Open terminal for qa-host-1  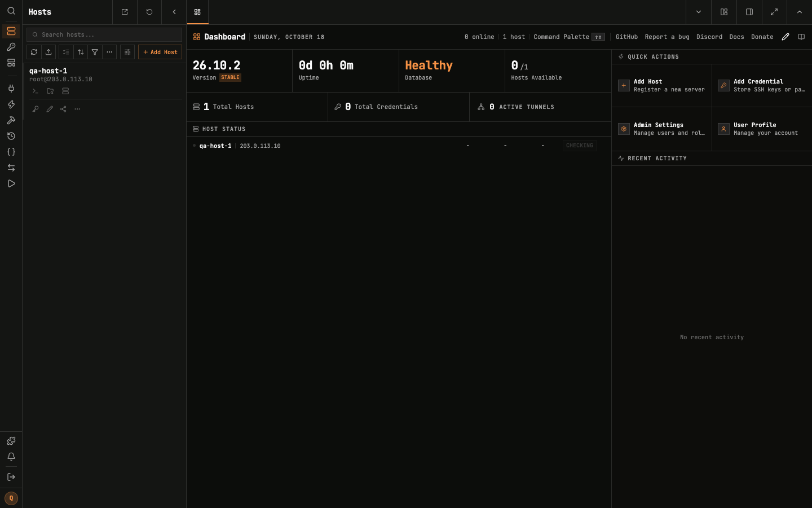(x=36, y=91)
